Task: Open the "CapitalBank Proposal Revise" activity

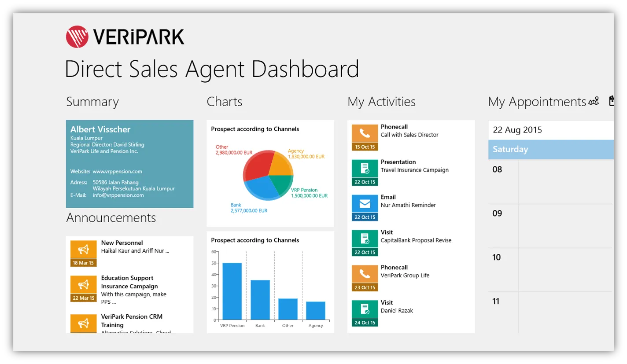Action: (x=416, y=241)
